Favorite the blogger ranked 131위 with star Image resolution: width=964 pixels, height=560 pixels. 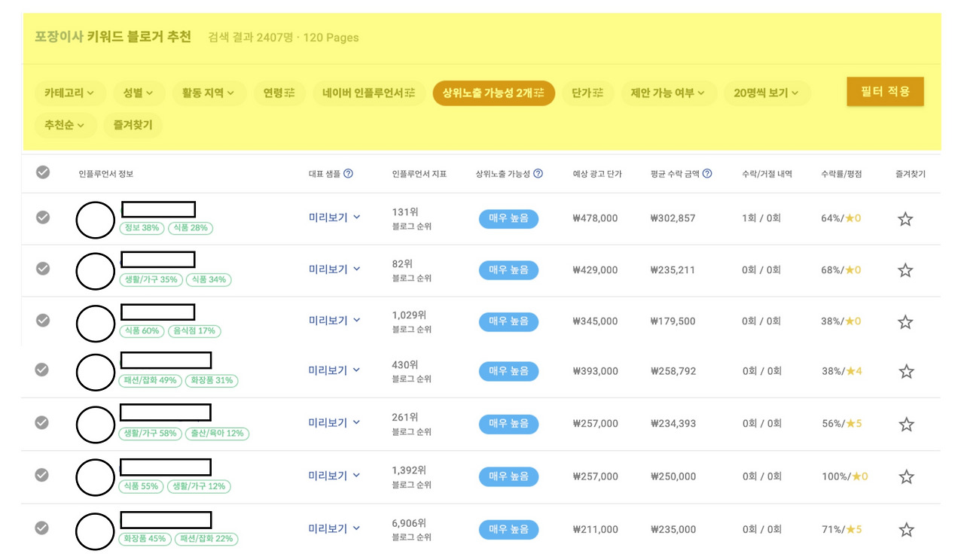(905, 219)
